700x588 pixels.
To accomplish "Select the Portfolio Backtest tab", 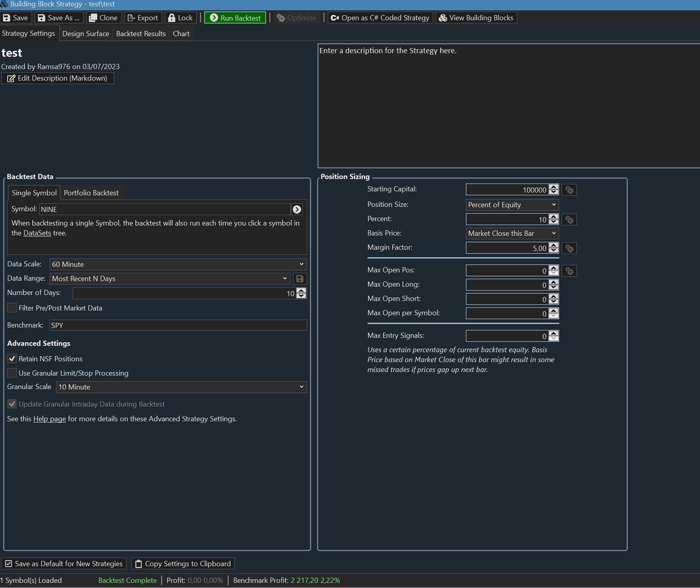I will (91, 193).
